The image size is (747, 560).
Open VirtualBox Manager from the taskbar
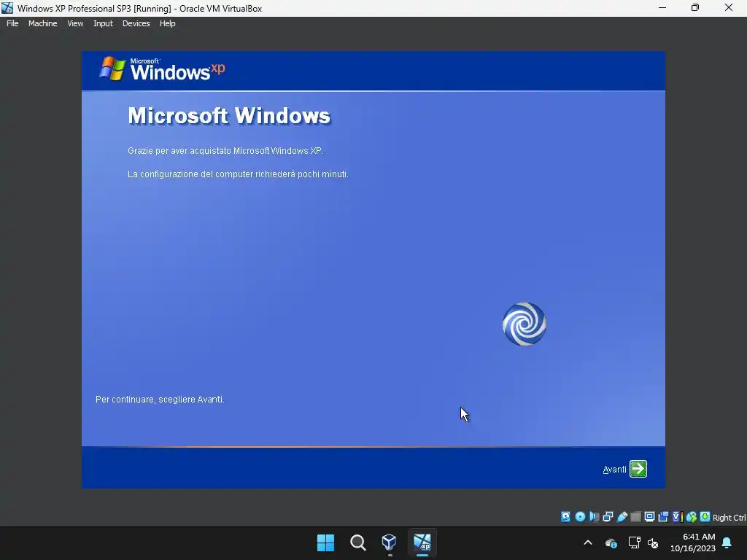tap(390, 542)
